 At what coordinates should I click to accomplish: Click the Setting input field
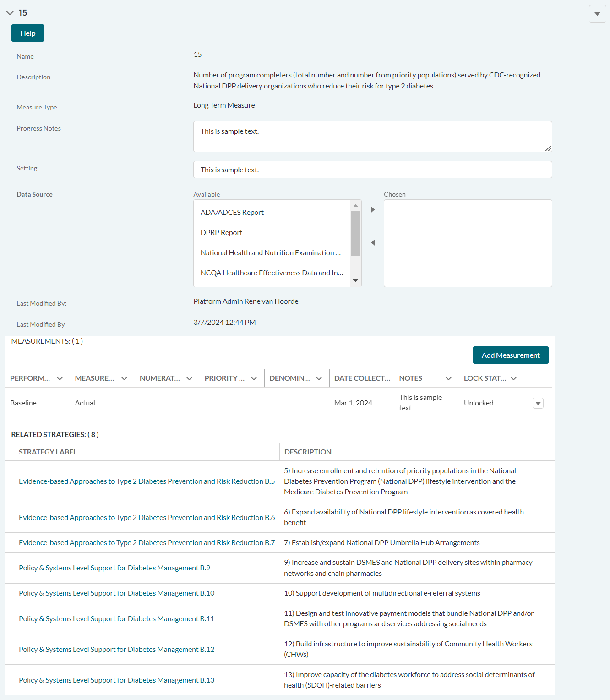(372, 170)
